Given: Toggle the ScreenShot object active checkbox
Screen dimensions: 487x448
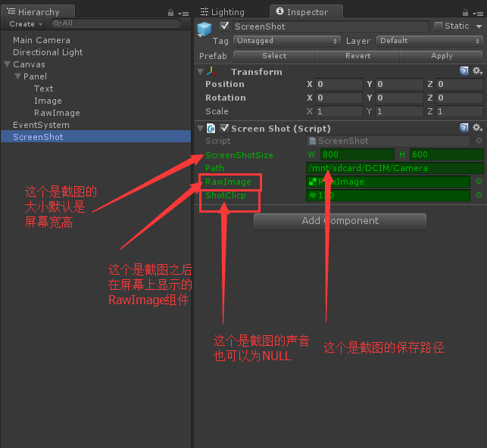Looking at the screenshot, I should tap(224, 26).
